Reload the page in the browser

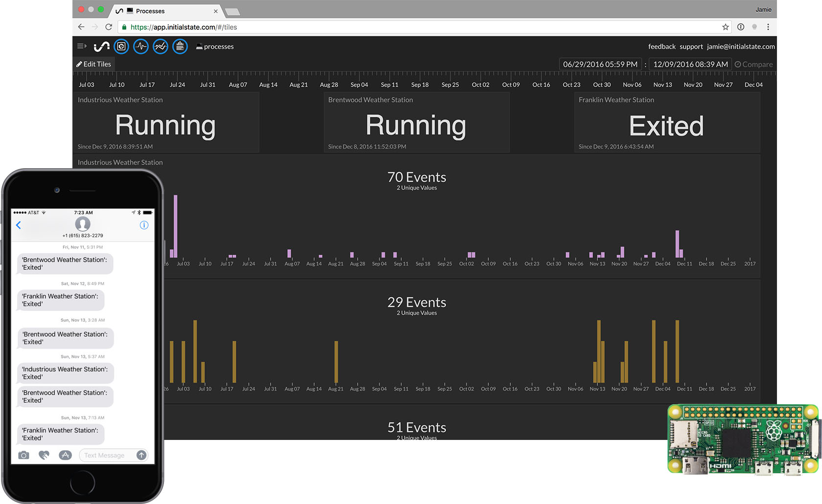click(x=109, y=27)
